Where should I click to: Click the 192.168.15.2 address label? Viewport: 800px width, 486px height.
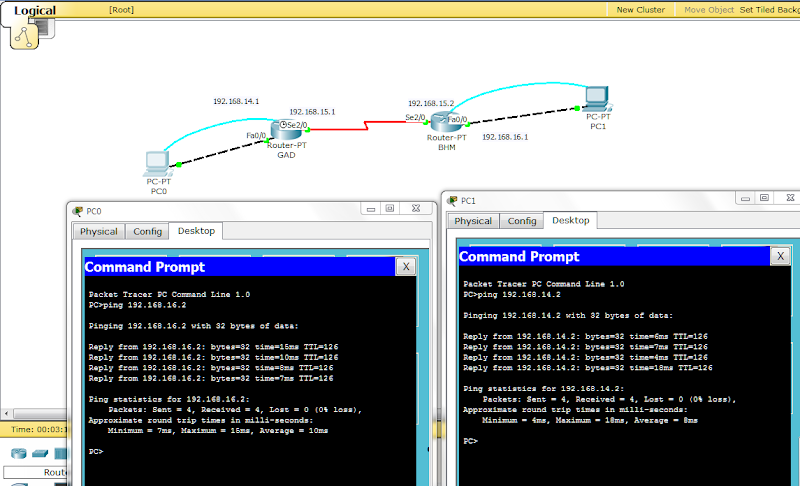(x=431, y=103)
